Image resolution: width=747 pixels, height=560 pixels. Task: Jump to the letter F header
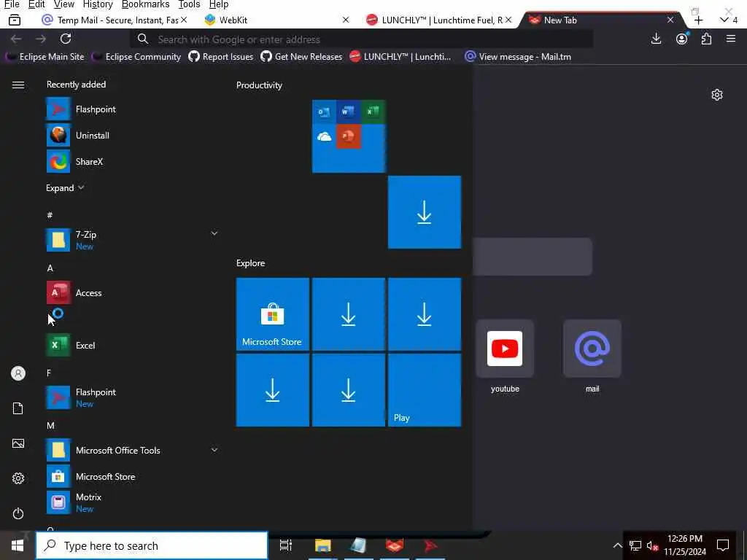tap(49, 373)
